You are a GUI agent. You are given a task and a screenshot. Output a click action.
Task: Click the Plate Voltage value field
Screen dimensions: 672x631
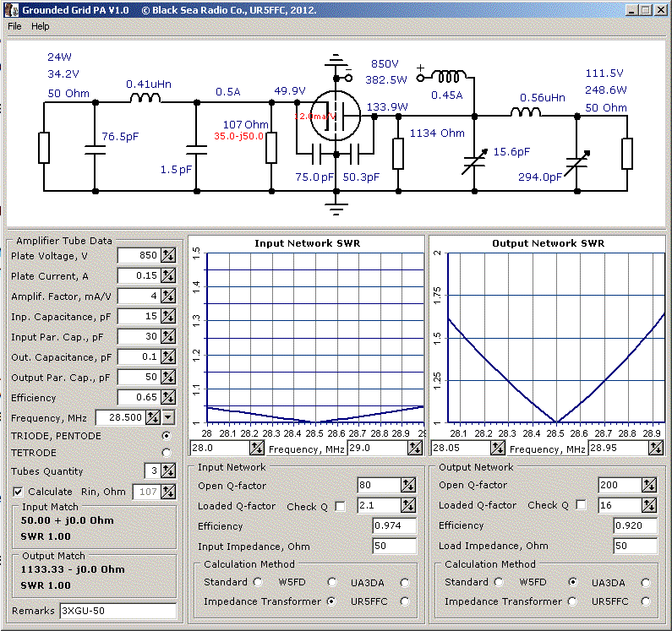tap(139, 255)
